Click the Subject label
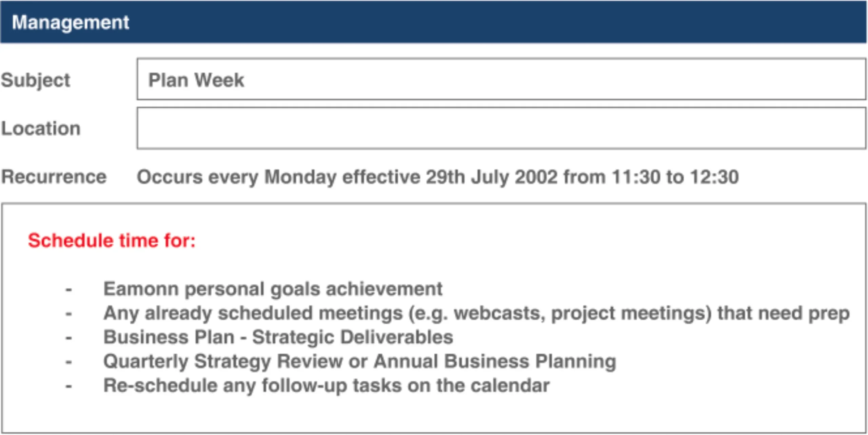This screenshot has width=868, height=435. (36, 80)
